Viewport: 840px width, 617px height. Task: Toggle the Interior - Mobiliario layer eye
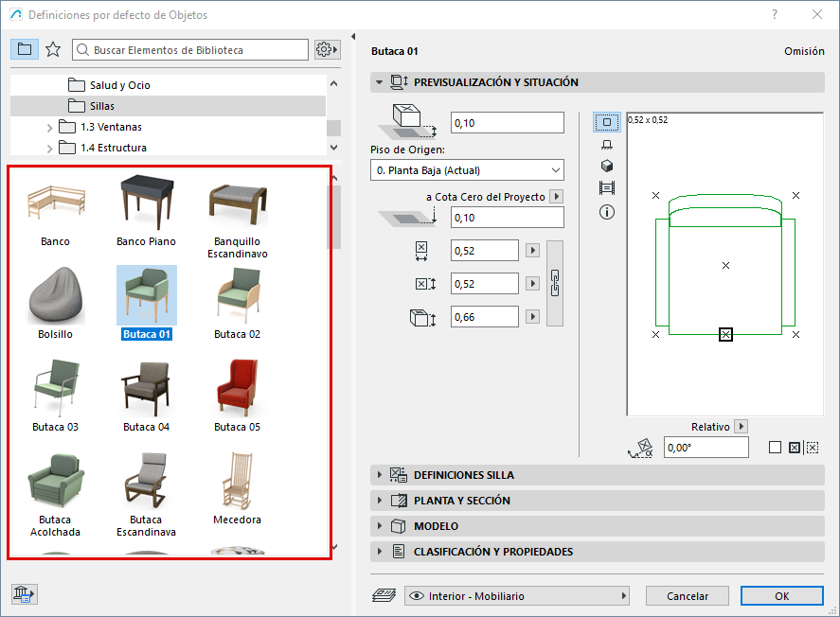(x=416, y=596)
